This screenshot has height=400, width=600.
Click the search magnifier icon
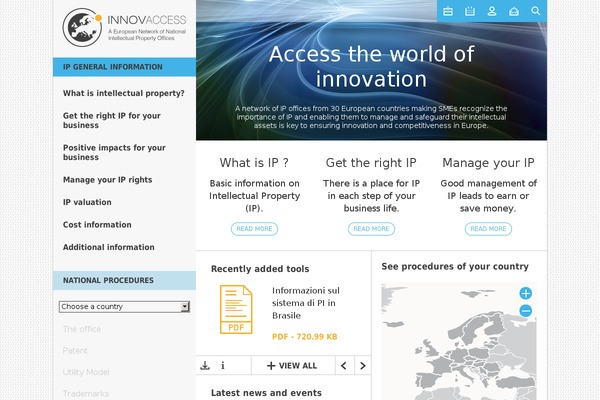click(536, 11)
